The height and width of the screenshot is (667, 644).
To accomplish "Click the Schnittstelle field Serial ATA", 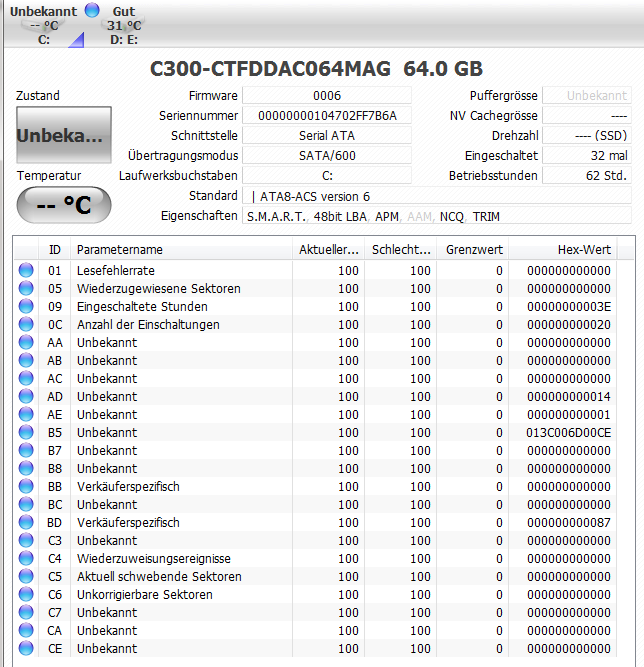I will coord(327,135).
